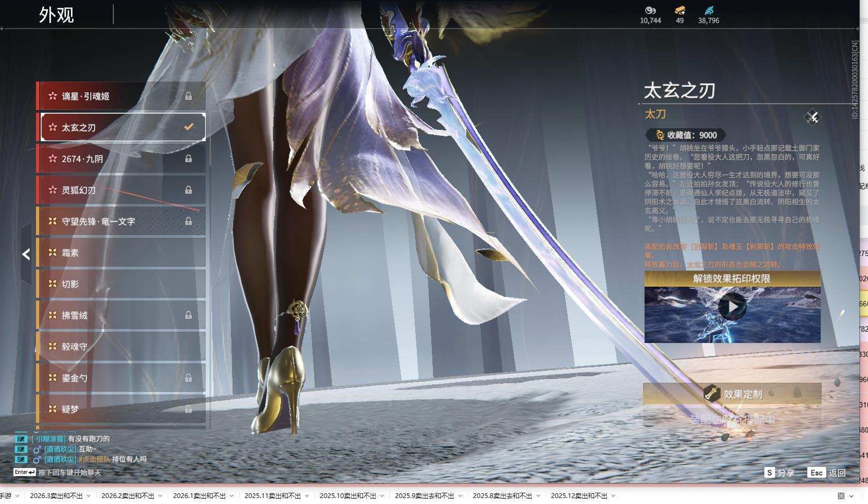The image size is (868, 504).
Task: Select the 守望先锋·竜一文字 skin
Action: click(x=121, y=221)
